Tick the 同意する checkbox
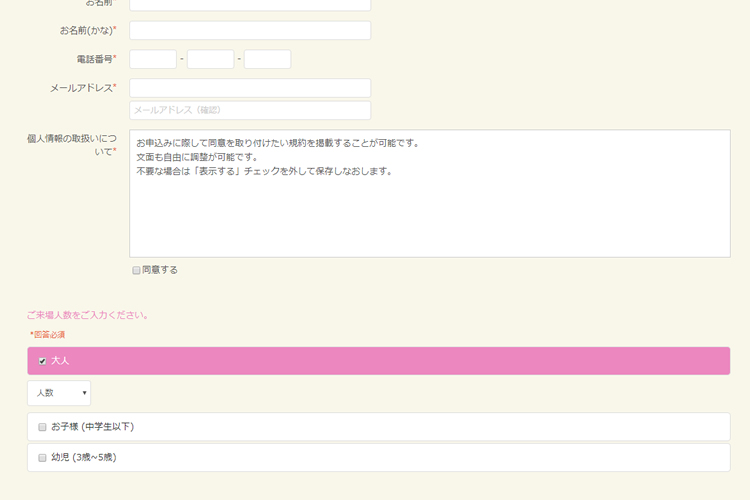750x500 pixels. tap(136, 270)
